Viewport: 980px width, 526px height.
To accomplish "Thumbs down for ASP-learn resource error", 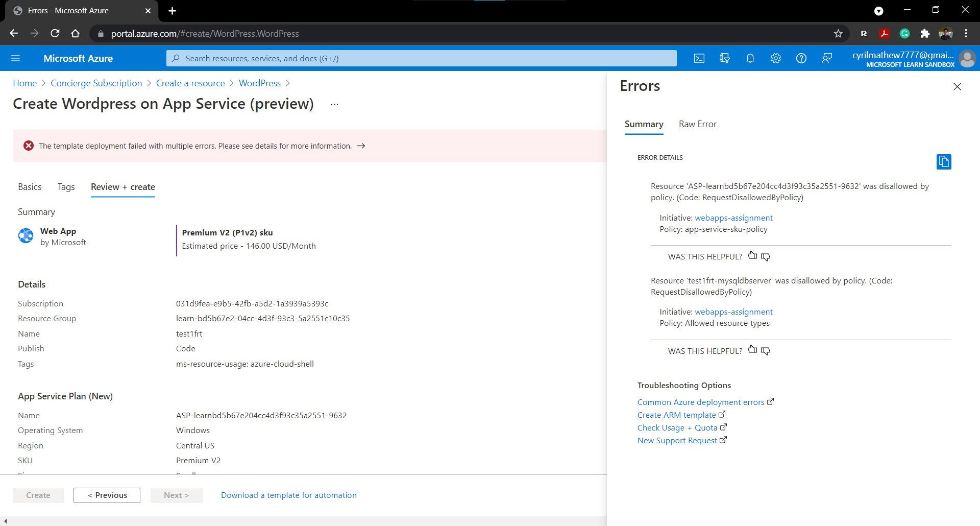I will tap(766, 256).
